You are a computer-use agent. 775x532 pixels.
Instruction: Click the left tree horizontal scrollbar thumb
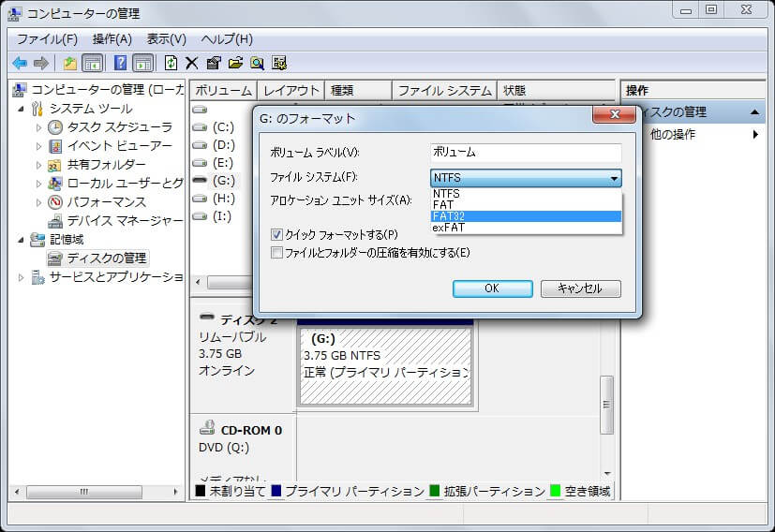[x=84, y=492]
